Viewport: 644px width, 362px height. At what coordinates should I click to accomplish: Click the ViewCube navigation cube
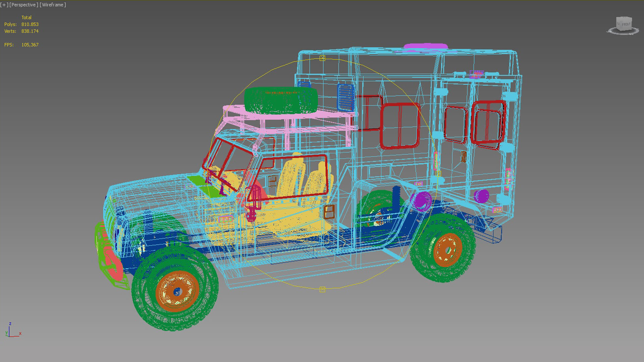[x=624, y=24]
